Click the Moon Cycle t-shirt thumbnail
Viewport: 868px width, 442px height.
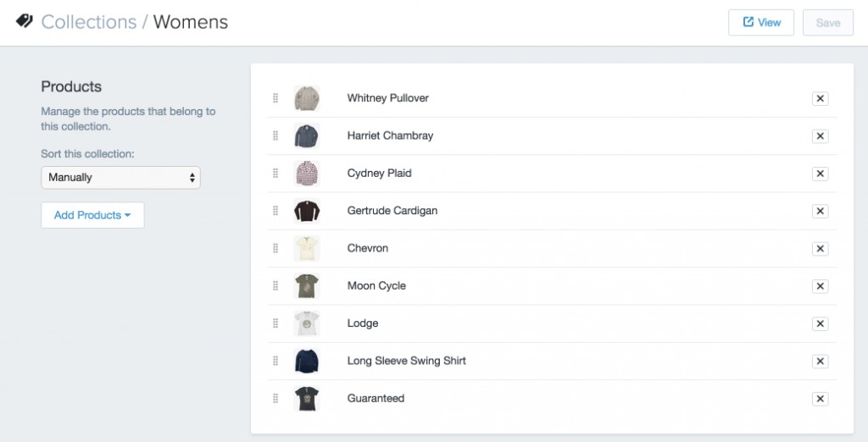click(x=307, y=286)
